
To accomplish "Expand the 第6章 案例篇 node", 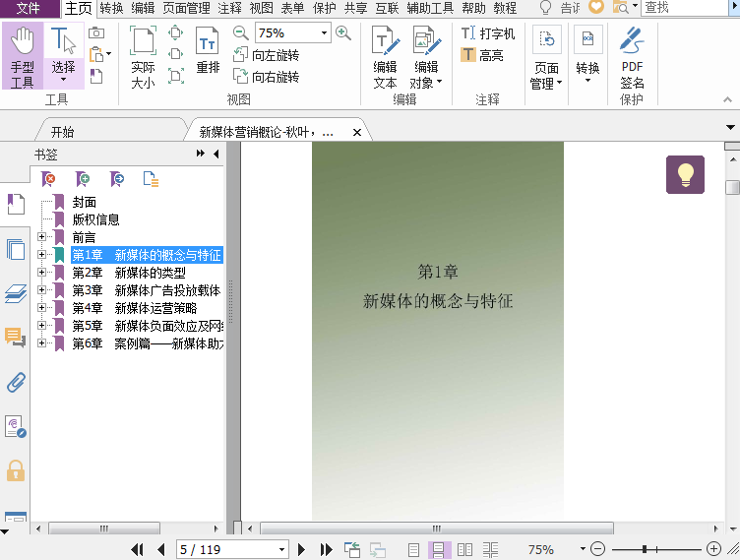I will tap(41, 343).
